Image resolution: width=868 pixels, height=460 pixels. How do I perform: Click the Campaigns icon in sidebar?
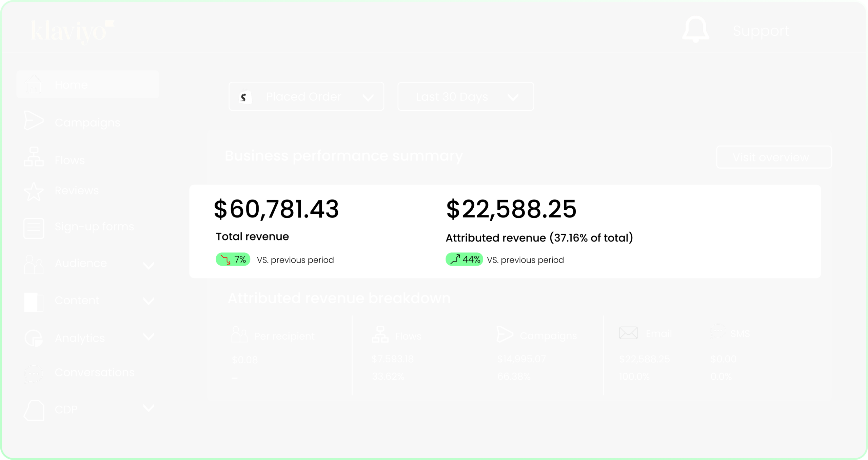click(x=33, y=122)
